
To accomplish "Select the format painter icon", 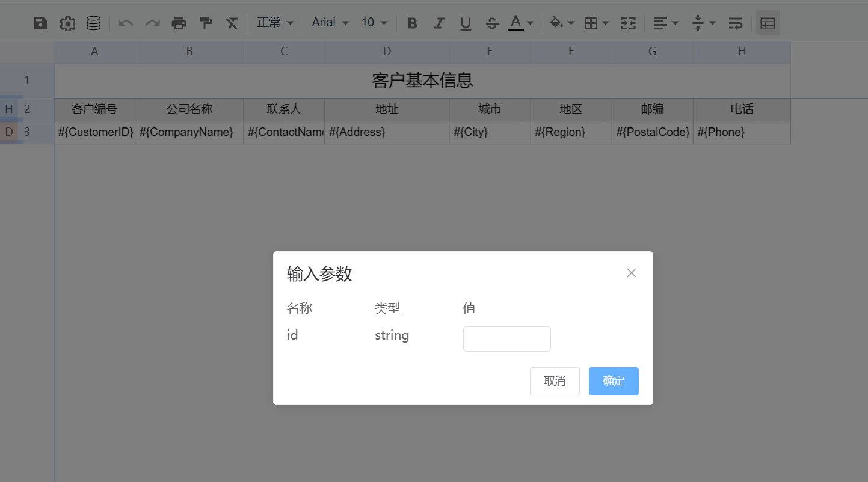I will [206, 23].
